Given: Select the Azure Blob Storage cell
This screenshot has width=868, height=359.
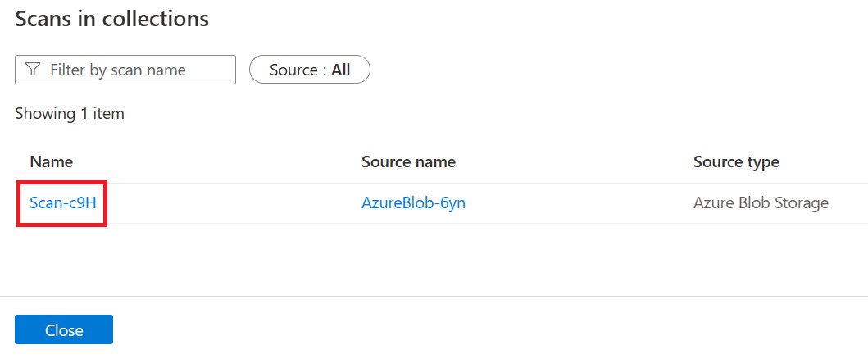Looking at the screenshot, I should click(x=761, y=202).
